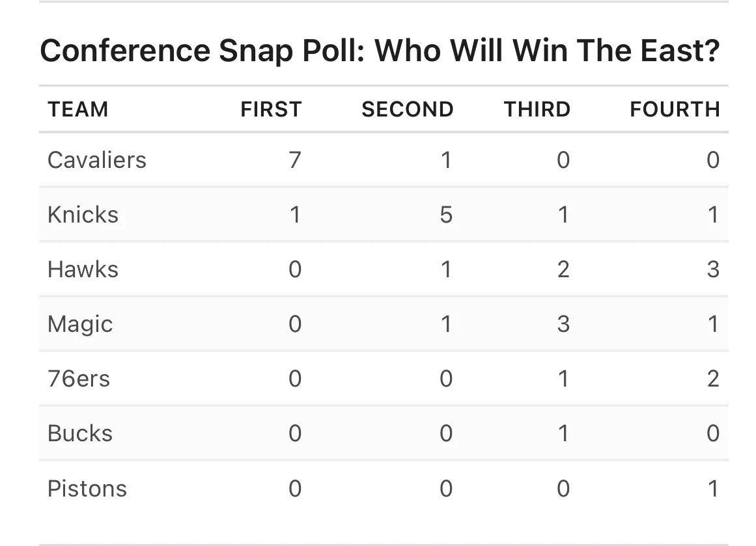Select 76ers fourth-place vote count 2
The image size is (756, 546).
click(x=713, y=379)
